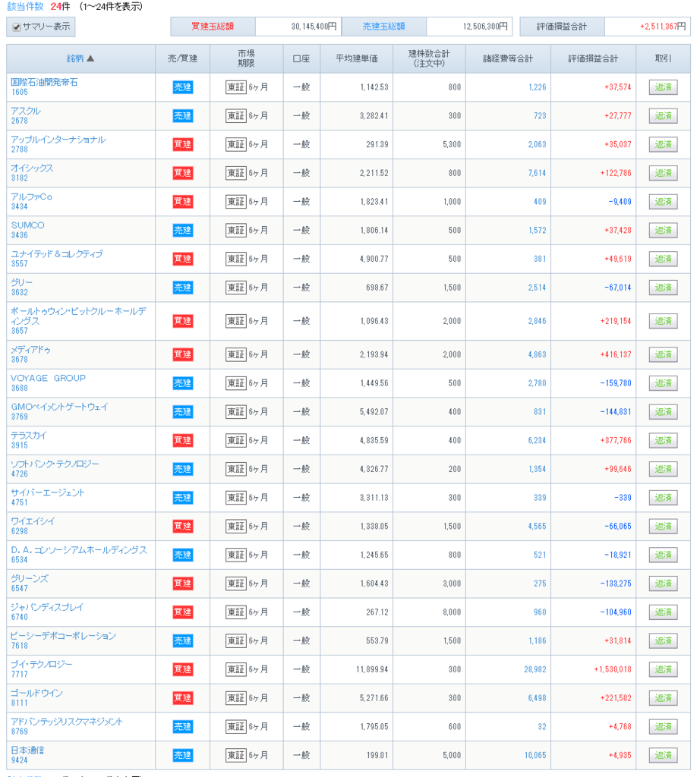This screenshot has width=700, height=777.
Task: Open VOYAGE GROUP stock link
Action: pos(48,378)
